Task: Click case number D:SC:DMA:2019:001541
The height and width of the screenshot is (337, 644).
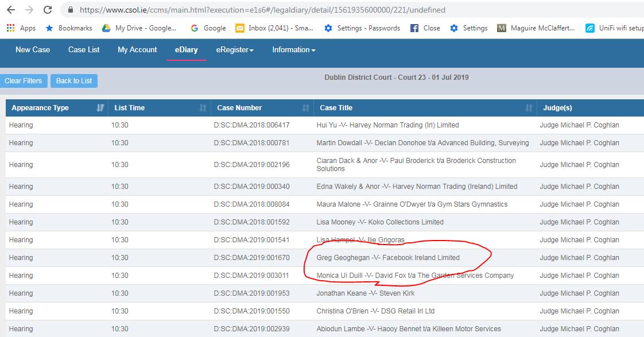Action: (x=252, y=239)
